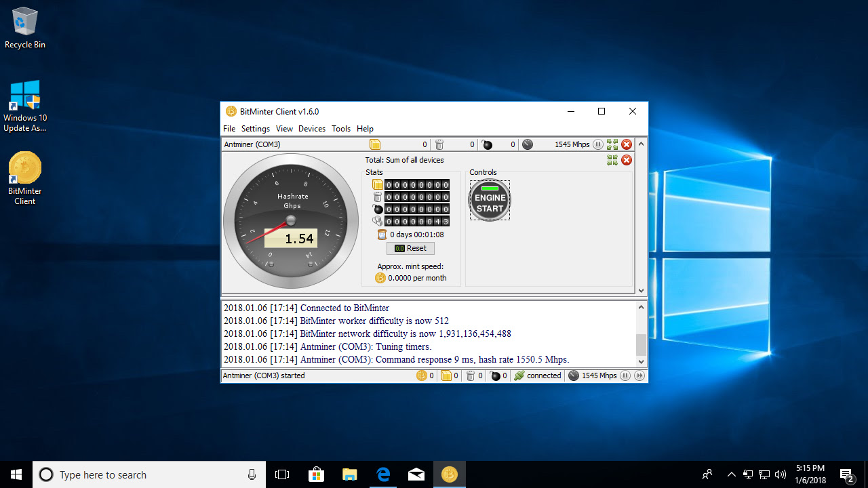Click the hashrate gauge dial
The height and width of the screenshot is (488, 868).
(x=291, y=221)
